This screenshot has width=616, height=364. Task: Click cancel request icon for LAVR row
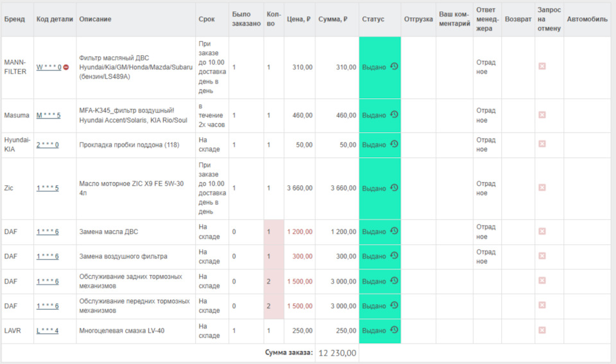(x=542, y=330)
